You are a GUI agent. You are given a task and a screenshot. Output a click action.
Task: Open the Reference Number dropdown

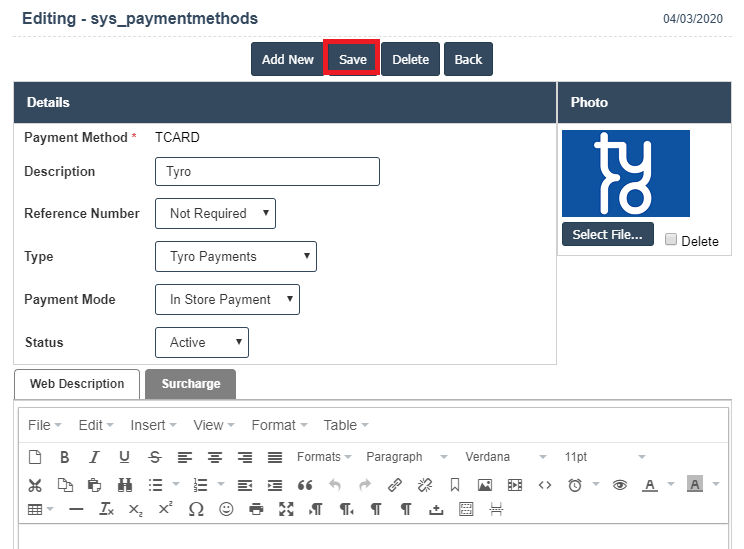coord(215,213)
